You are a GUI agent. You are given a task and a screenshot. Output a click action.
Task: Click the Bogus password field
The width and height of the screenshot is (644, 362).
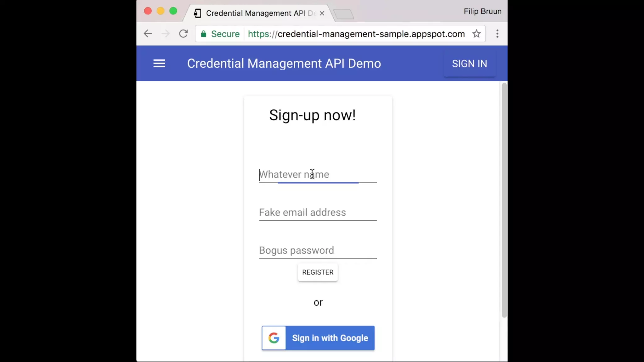pyautogui.click(x=318, y=250)
